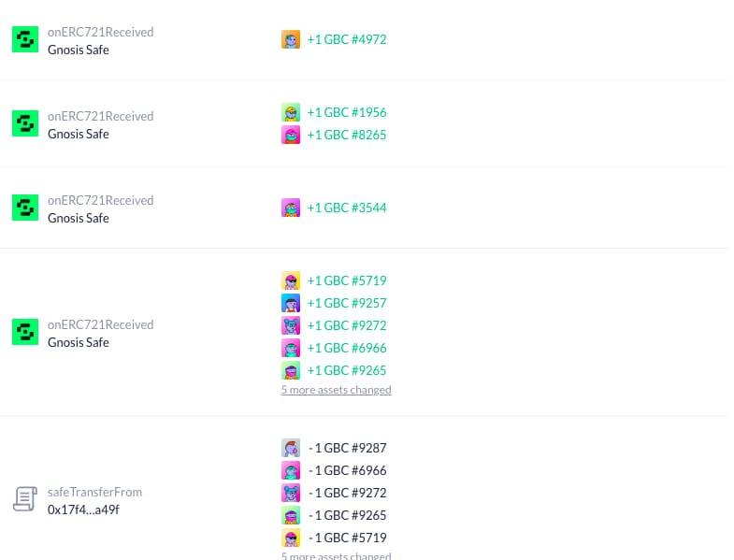The height and width of the screenshot is (560, 734).
Task: Open the NFT thumbnail for +1 GBC #9257
Action: point(291,303)
